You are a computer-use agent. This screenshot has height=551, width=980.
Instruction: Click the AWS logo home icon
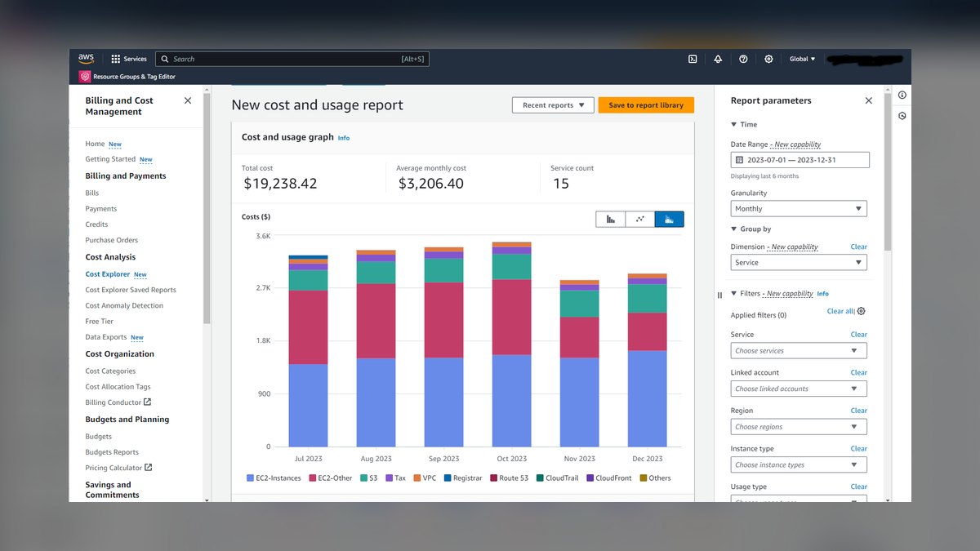pyautogui.click(x=86, y=59)
